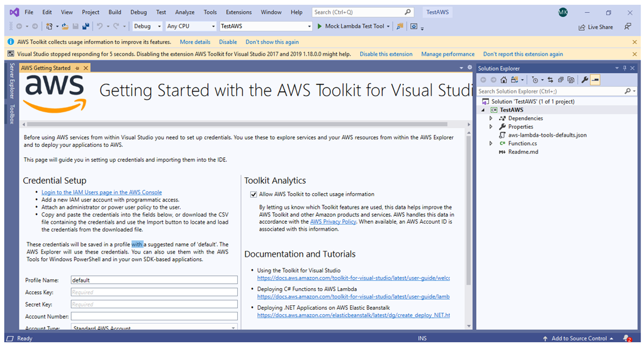
Task: Click the Home icon in Solution Explorer
Action: (x=503, y=80)
